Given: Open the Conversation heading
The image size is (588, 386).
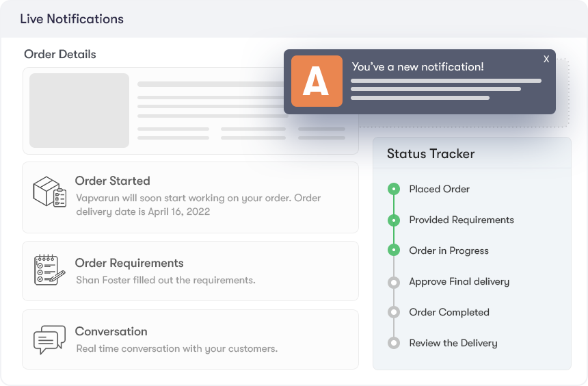Looking at the screenshot, I should pyautogui.click(x=111, y=331).
